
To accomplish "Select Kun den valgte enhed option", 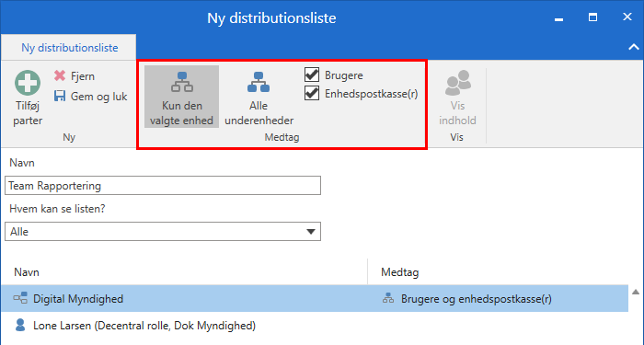I will (x=181, y=97).
